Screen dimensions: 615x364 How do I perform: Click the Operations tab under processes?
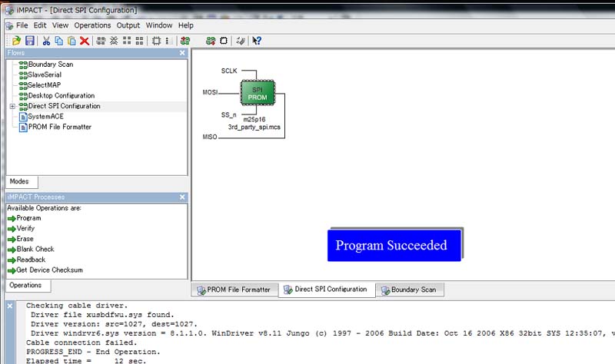click(25, 285)
